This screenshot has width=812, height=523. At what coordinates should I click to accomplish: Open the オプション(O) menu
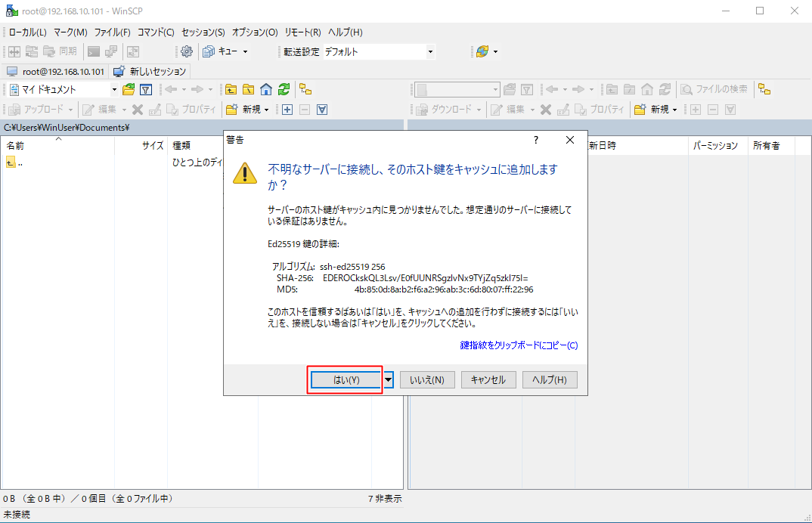tap(255, 32)
